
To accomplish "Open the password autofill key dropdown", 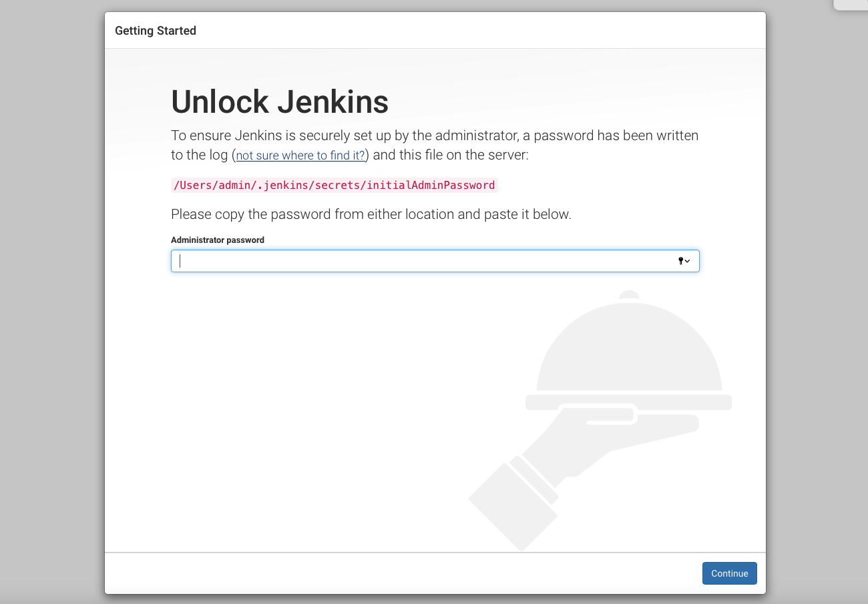I will (684, 261).
